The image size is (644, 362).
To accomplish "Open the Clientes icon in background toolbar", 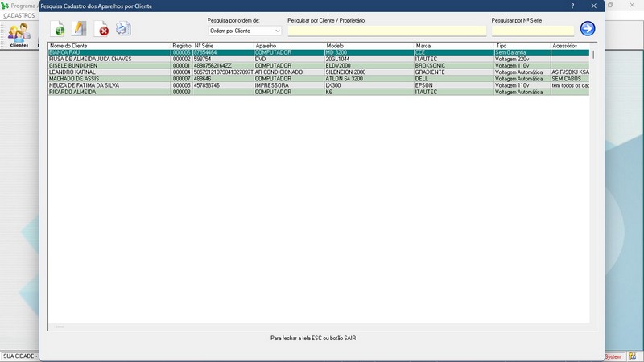I will click(19, 35).
